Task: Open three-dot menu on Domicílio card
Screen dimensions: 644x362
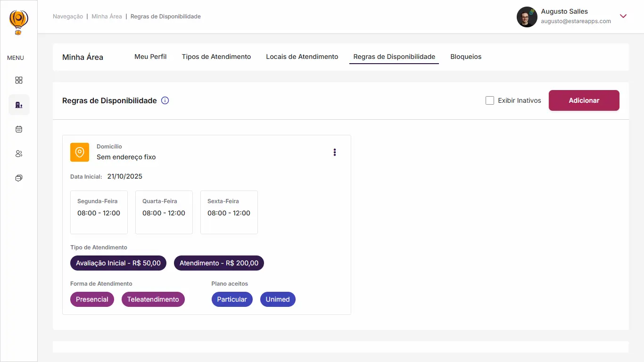Action: pos(335,152)
